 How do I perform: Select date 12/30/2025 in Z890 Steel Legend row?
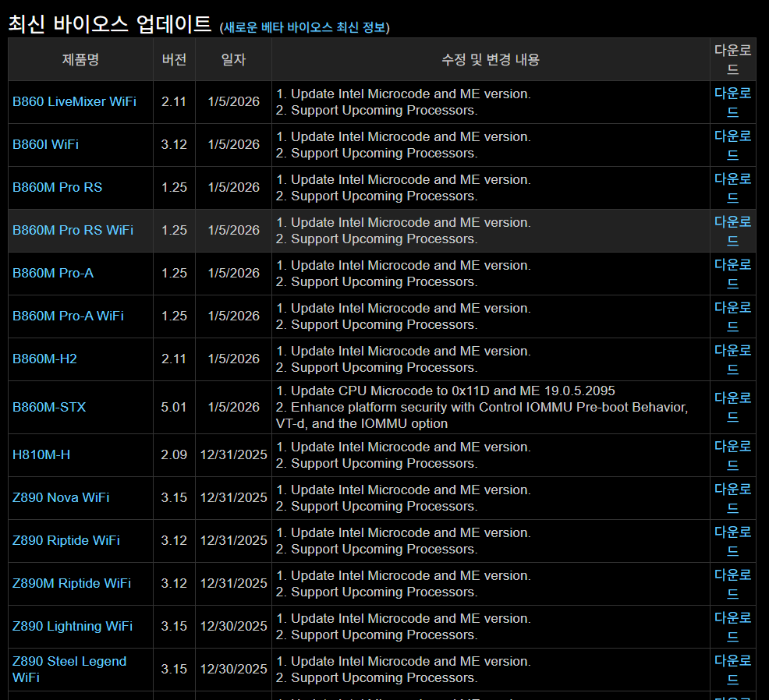click(233, 669)
